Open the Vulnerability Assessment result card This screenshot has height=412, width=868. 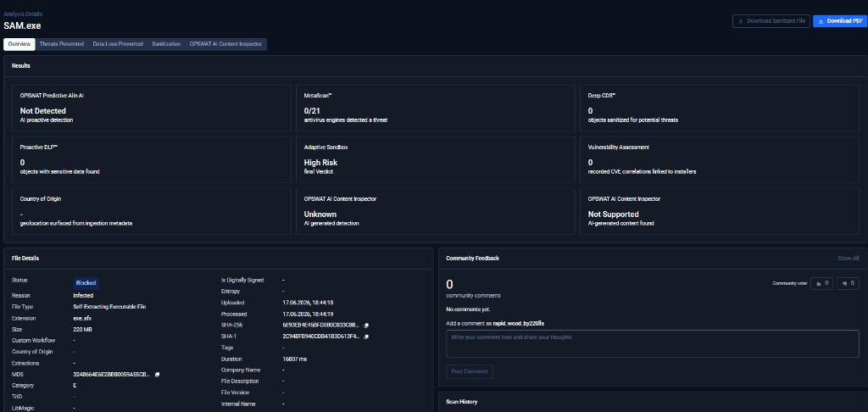tap(720, 160)
